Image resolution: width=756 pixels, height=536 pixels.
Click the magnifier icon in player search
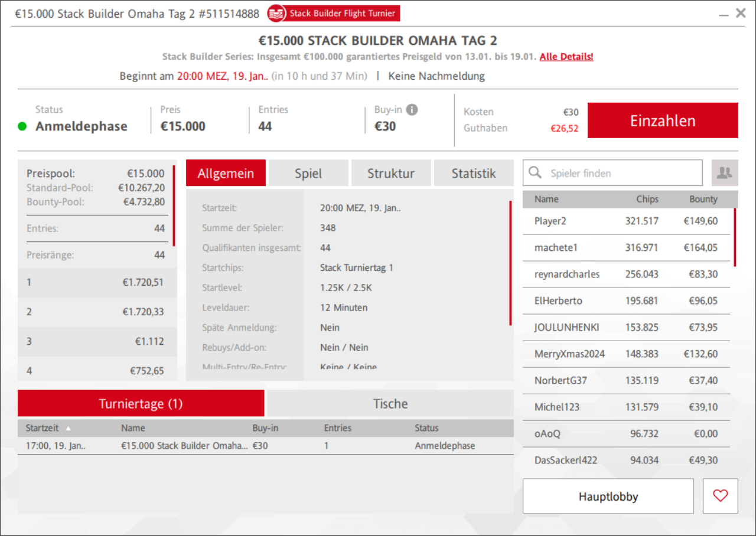pyautogui.click(x=535, y=172)
